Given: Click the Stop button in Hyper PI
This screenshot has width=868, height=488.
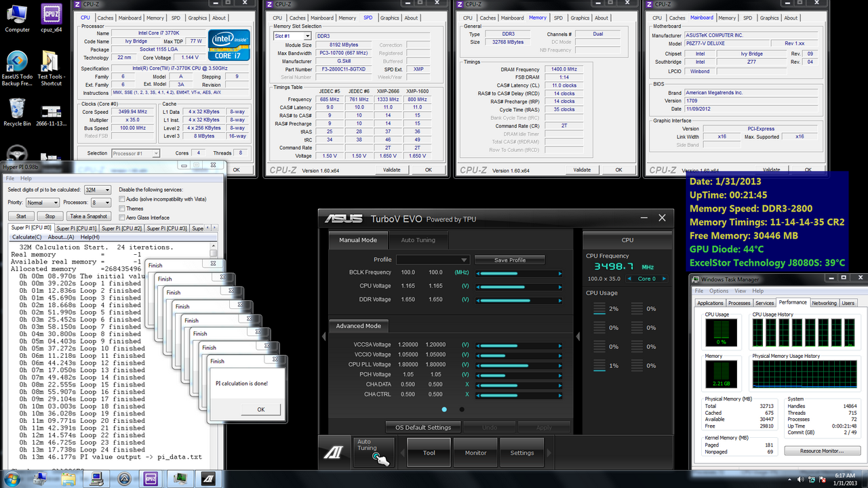Looking at the screenshot, I should point(50,216).
